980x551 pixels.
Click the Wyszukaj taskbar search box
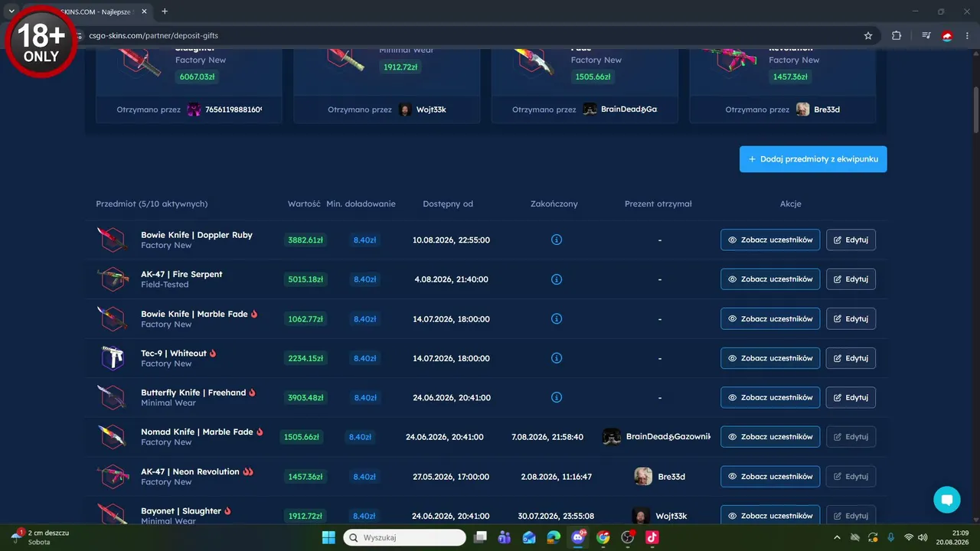click(x=404, y=537)
